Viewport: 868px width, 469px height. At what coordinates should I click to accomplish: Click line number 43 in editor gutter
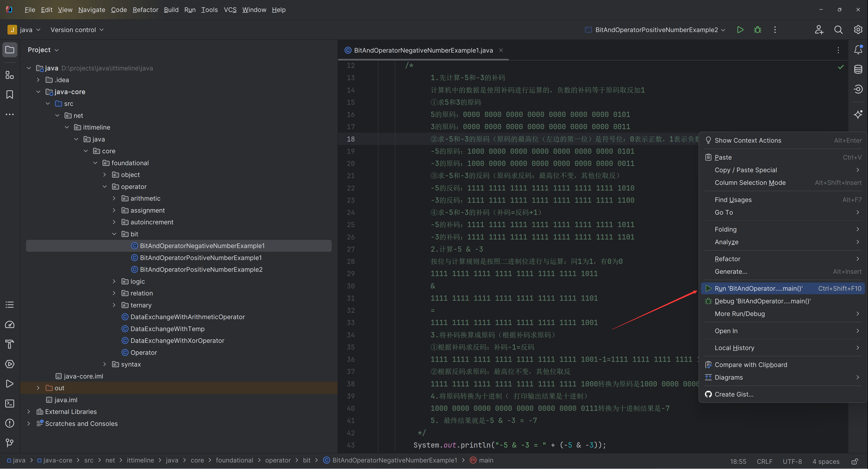[x=351, y=445]
